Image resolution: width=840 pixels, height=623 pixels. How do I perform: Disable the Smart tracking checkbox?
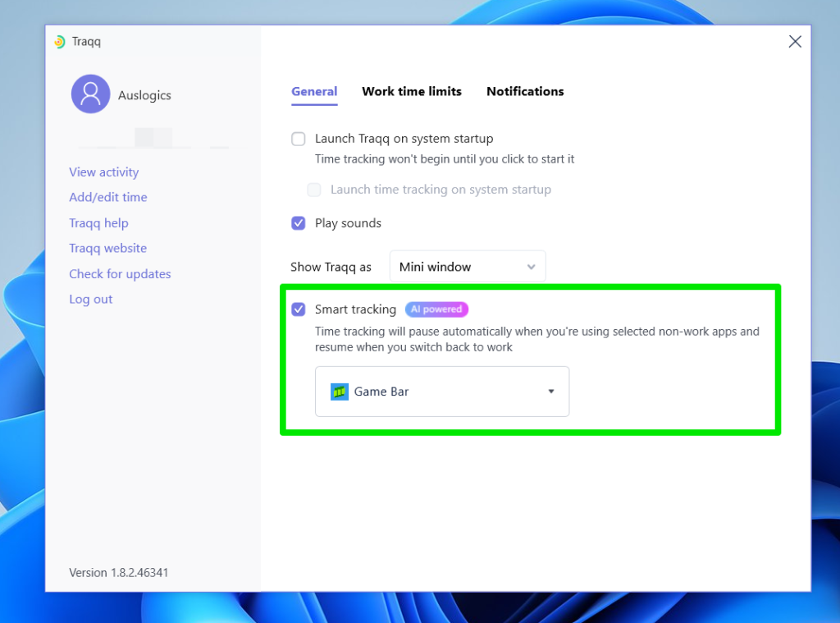point(299,309)
